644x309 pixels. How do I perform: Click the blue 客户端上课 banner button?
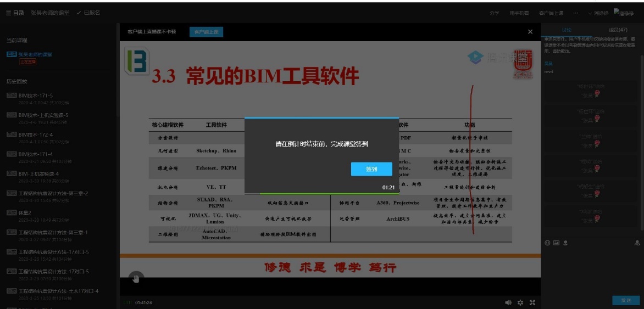[206, 32]
